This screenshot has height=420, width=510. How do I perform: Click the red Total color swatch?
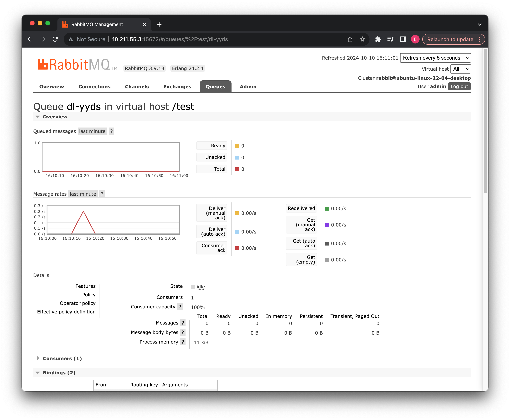click(x=237, y=169)
